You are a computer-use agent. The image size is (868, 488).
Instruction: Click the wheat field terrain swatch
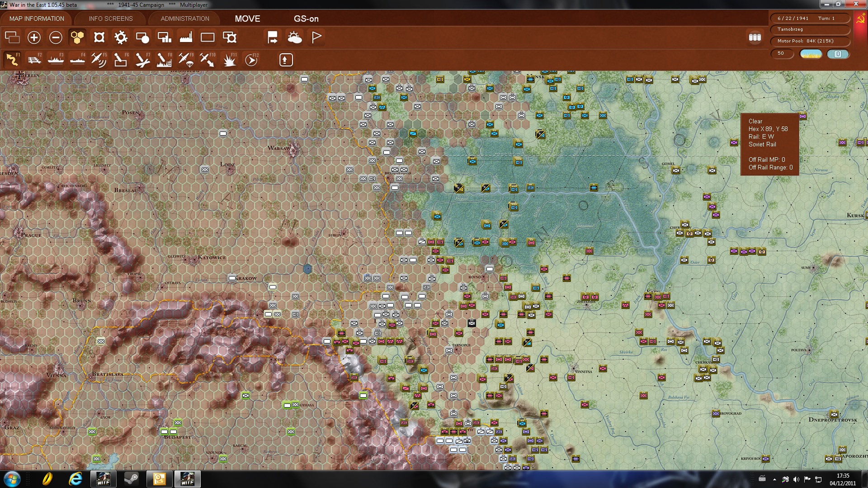811,54
